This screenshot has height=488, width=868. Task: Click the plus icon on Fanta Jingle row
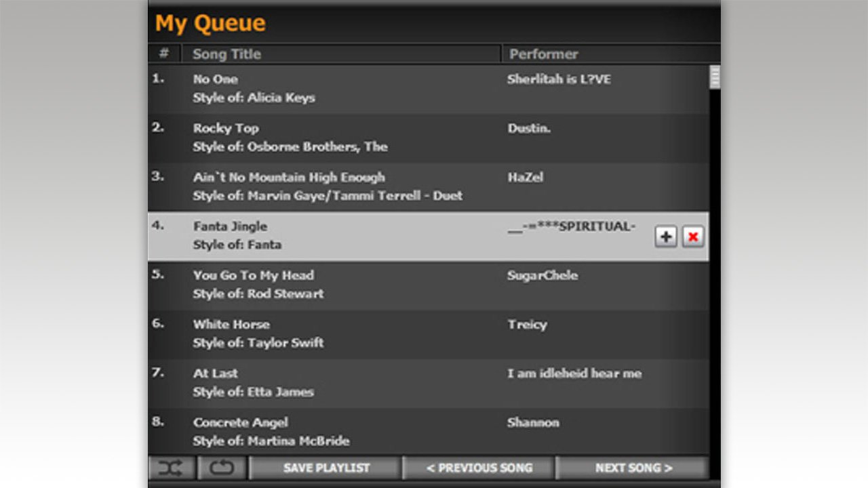click(666, 236)
